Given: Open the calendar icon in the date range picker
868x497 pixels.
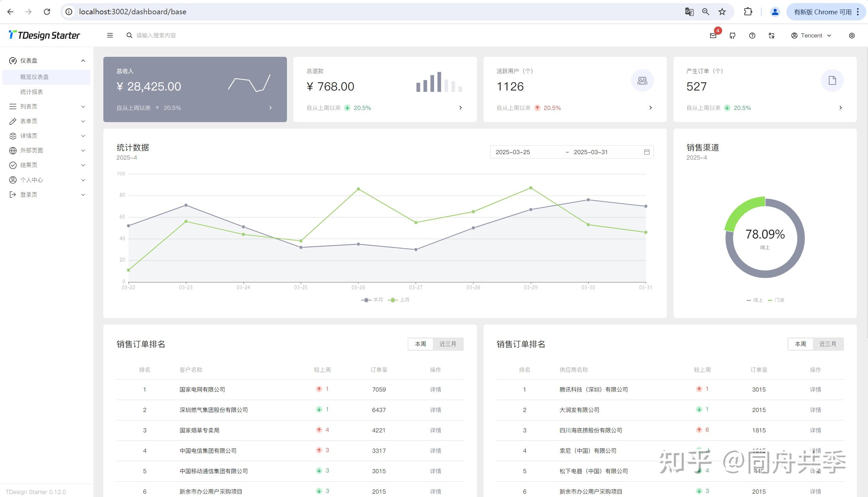Looking at the screenshot, I should (646, 152).
